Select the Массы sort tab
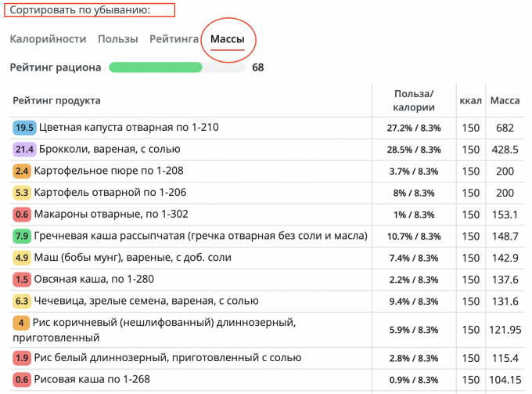The width and height of the screenshot is (532, 394). pos(227,38)
